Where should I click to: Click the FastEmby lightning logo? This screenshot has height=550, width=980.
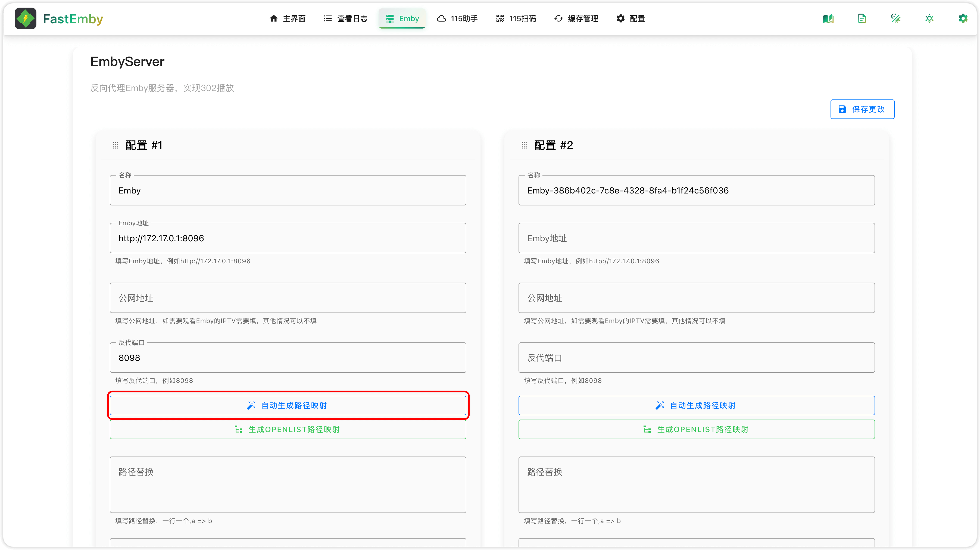click(26, 18)
